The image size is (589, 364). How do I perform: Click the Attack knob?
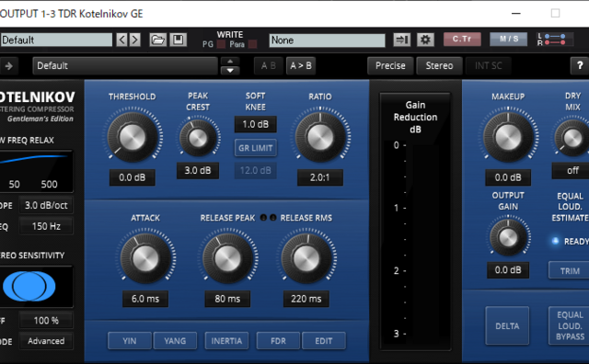tap(145, 258)
